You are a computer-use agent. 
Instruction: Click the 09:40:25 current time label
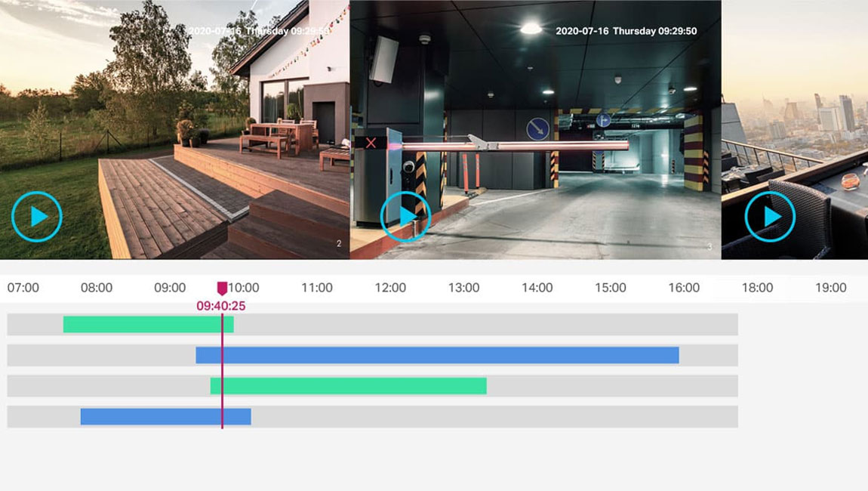coord(221,307)
